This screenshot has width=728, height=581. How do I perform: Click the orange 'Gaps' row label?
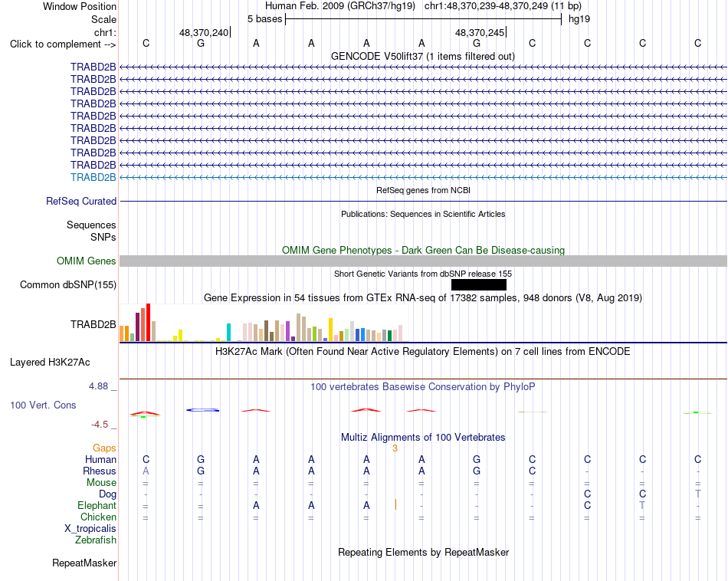click(x=104, y=448)
